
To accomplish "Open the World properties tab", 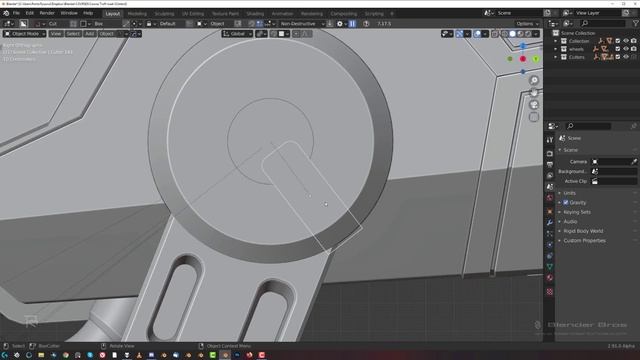I will point(550,198).
